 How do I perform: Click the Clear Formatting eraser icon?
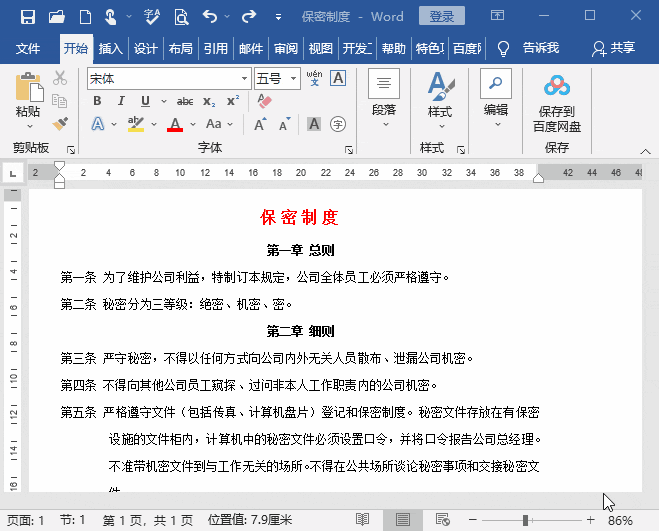pyautogui.click(x=264, y=101)
